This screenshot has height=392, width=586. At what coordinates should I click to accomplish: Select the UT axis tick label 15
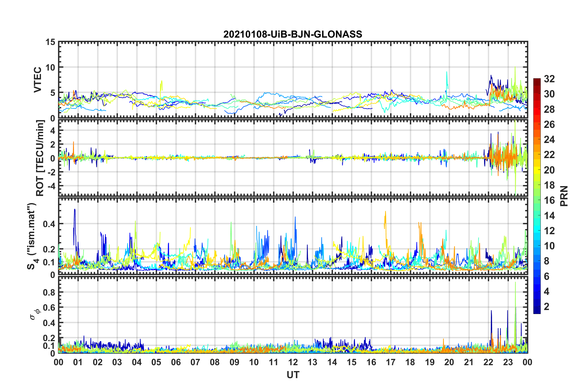352,362
